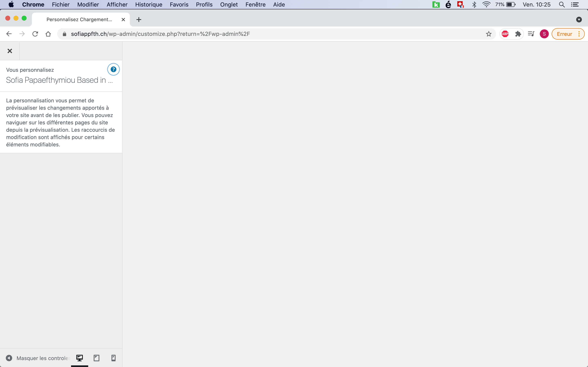Viewport: 588px width, 367px height.
Task: Open the macOS Wi-Fi status menu
Action: pyautogui.click(x=486, y=5)
